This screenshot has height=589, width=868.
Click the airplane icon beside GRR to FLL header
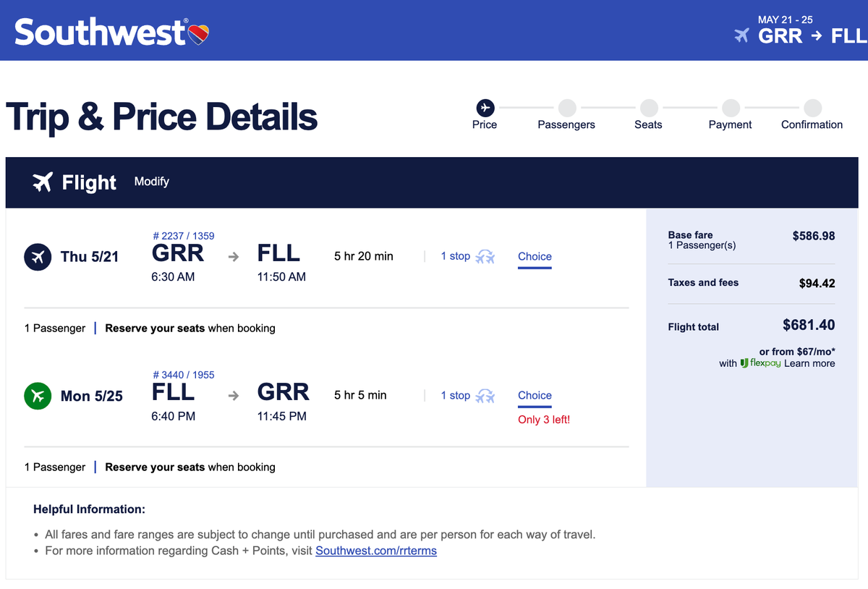pyautogui.click(x=741, y=35)
